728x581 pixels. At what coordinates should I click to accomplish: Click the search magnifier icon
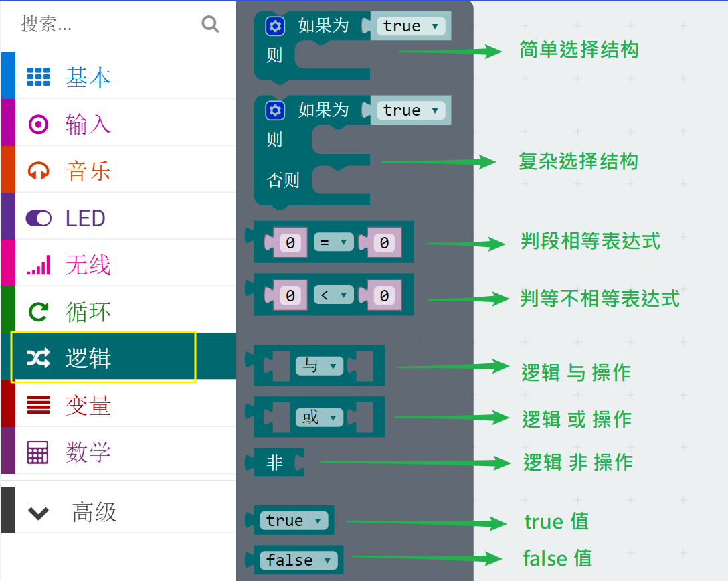click(210, 24)
